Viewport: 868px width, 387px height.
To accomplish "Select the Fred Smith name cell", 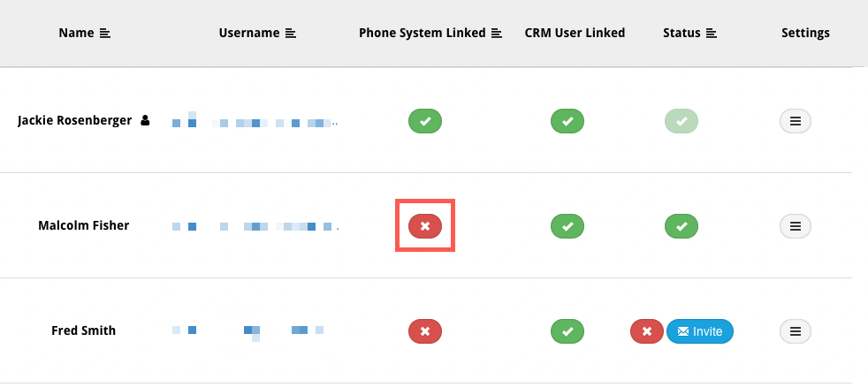I will [84, 330].
